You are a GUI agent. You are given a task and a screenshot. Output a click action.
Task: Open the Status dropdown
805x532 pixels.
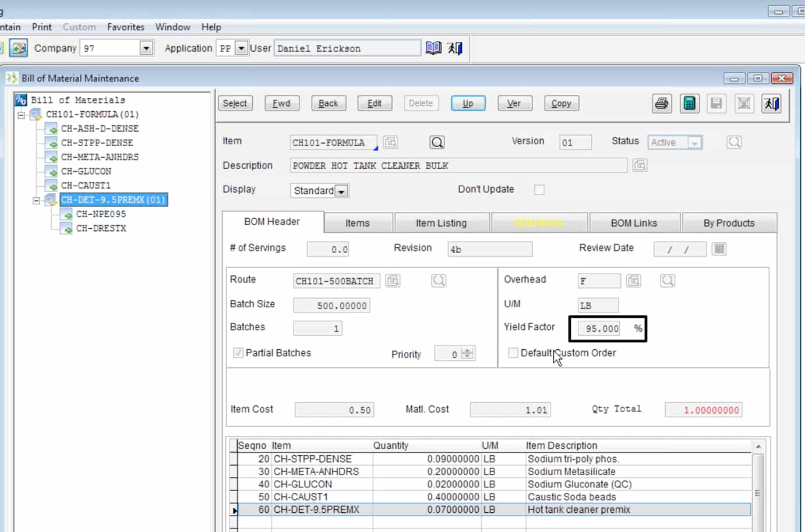694,143
